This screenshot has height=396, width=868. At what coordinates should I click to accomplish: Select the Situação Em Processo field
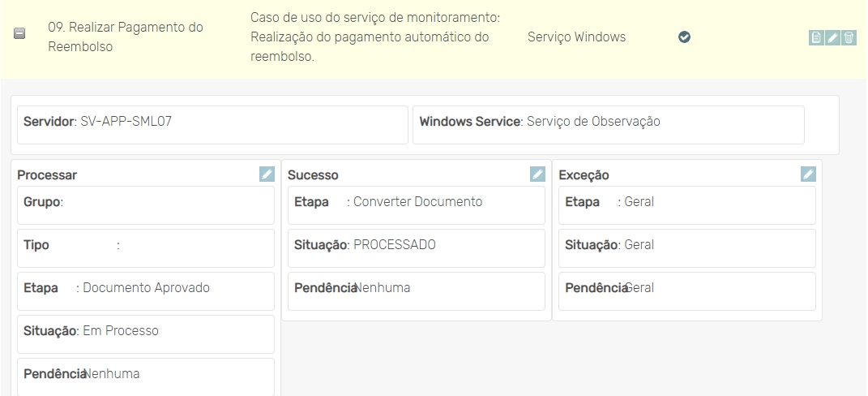pos(146,334)
